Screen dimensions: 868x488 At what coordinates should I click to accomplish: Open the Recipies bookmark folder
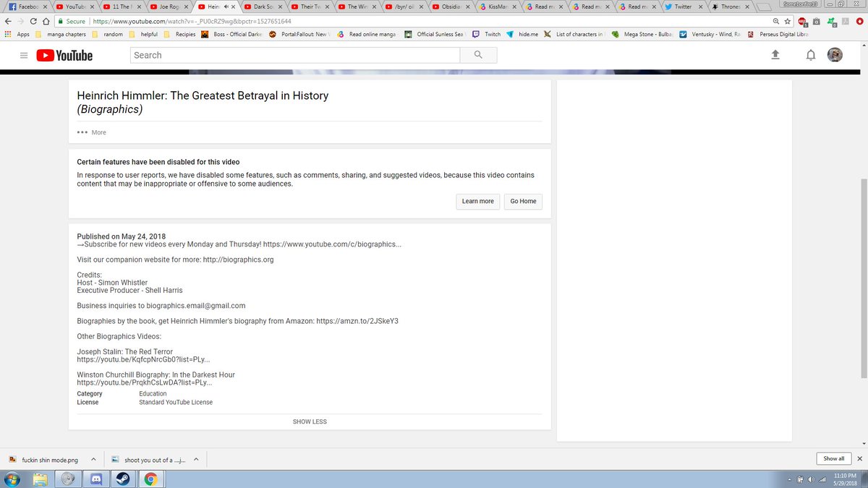click(x=179, y=34)
